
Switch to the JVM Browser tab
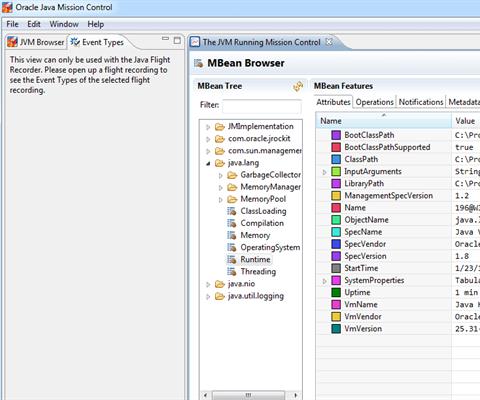(x=36, y=42)
